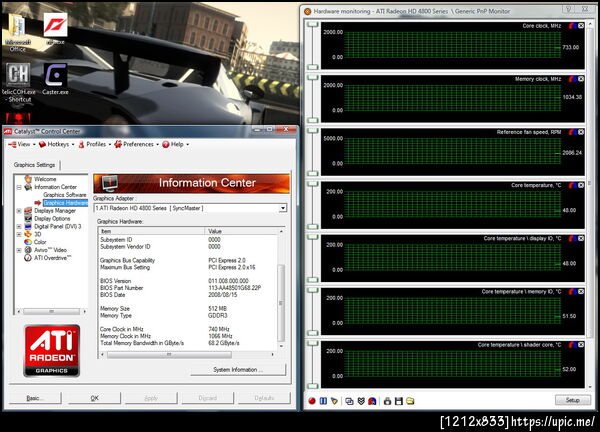Click the Item column header
The image size is (600, 432).
pos(152,231)
